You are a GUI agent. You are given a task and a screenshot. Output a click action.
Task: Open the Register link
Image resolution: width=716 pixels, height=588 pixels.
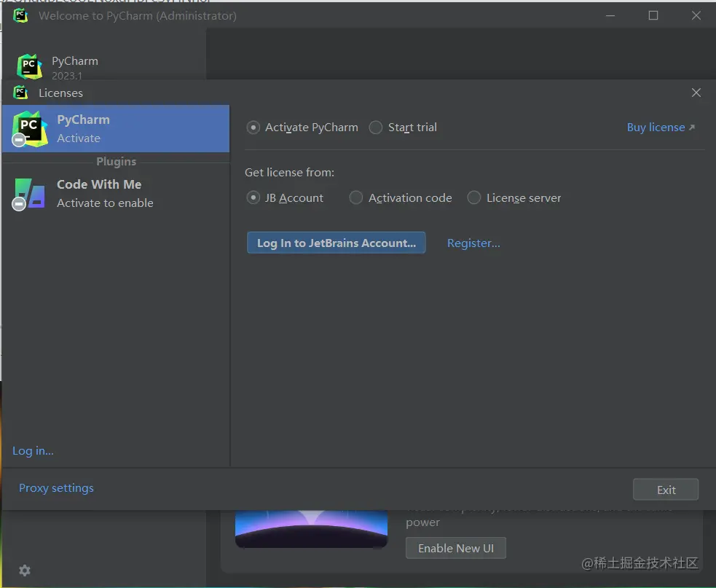(x=473, y=243)
